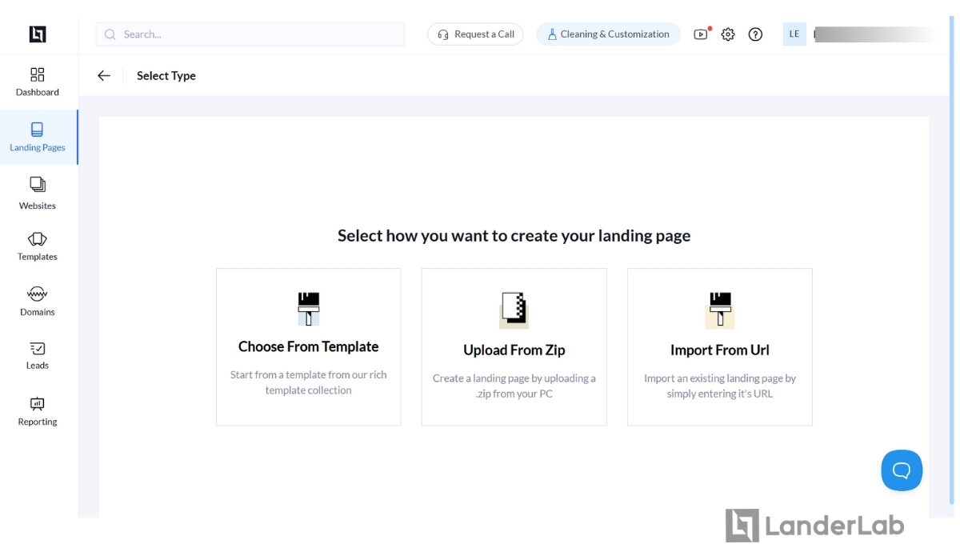Select the Upload From Zip card

(x=514, y=346)
